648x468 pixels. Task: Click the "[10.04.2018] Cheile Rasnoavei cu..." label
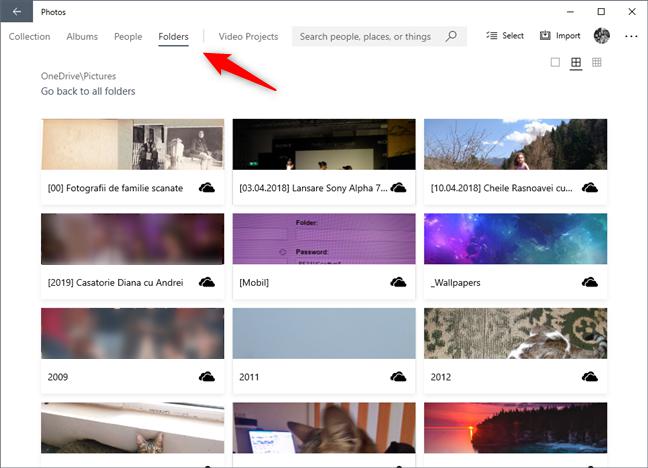coord(502,188)
